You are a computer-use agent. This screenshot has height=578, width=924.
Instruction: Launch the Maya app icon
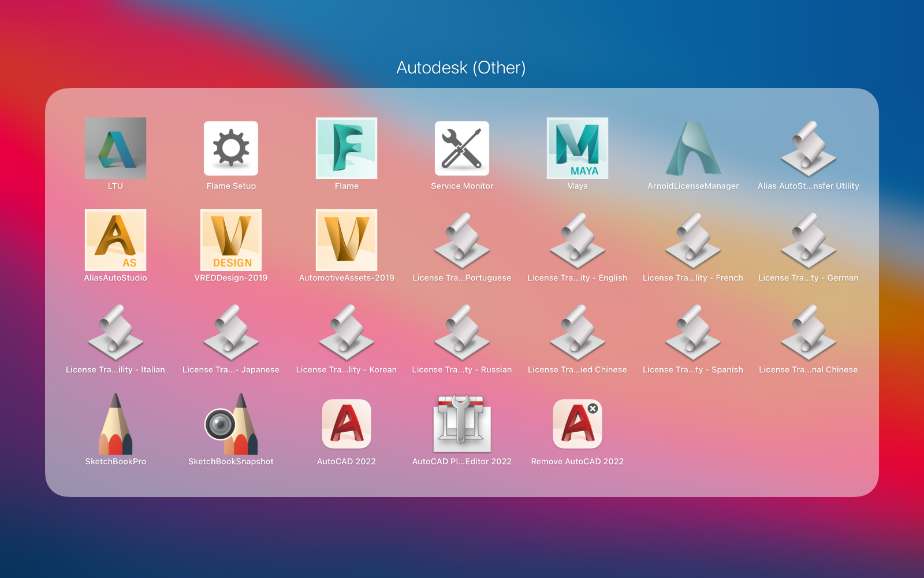[x=577, y=148]
